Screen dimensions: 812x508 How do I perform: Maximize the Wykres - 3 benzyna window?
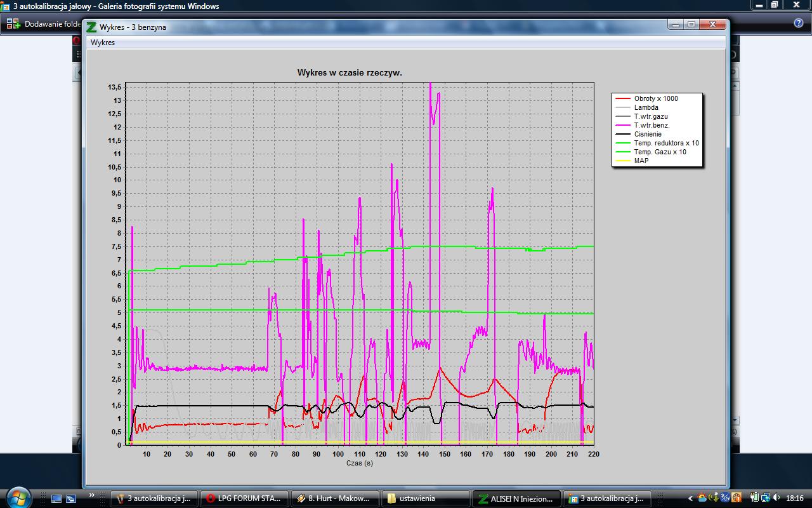691,25
